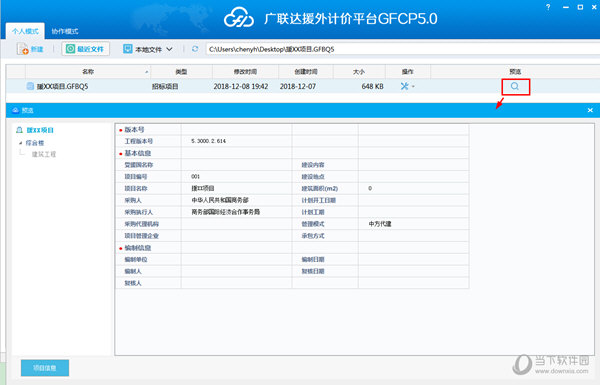This screenshot has width=600, height=385.
Task: Click the version value 5.3000.2.614
Action: pyautogui.click(x=209, y=141)
